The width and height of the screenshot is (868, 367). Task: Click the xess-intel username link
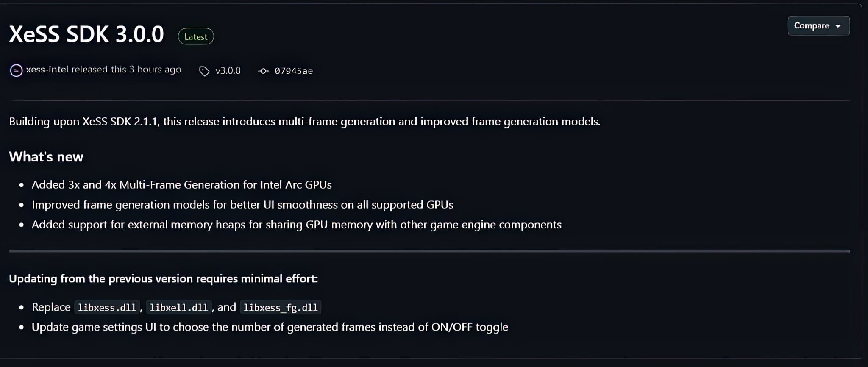tap(47, 69)
